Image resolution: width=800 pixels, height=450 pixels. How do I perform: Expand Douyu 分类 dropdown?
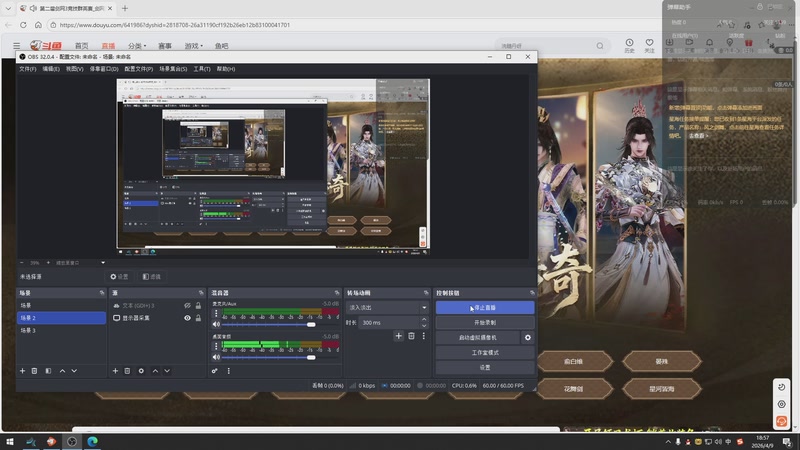click(137, 46)
